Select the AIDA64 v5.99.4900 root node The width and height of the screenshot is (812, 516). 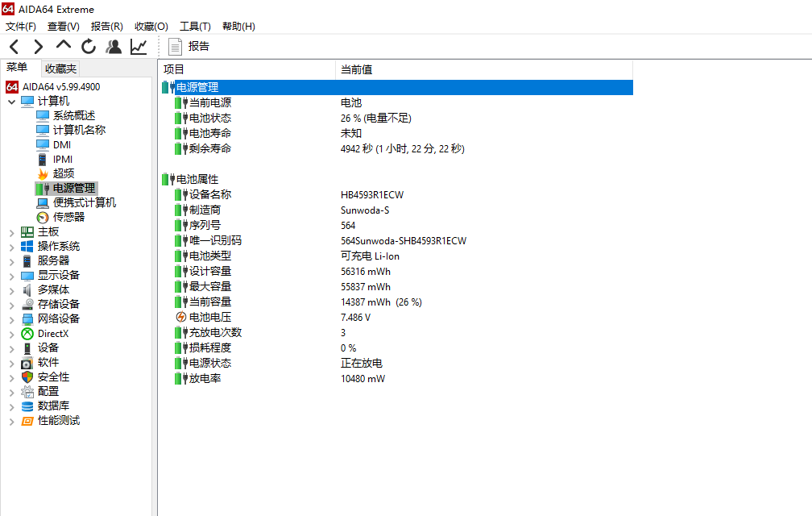pos(60,86)
